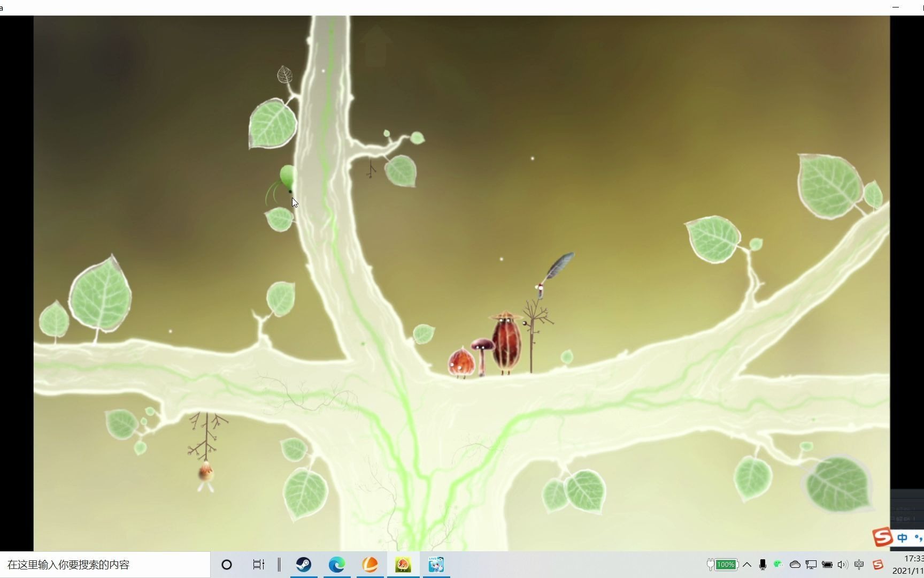The width and height of the screenshot is (924, 578).
Task: Click the power battery tray icon
Action: coord(827,565)
